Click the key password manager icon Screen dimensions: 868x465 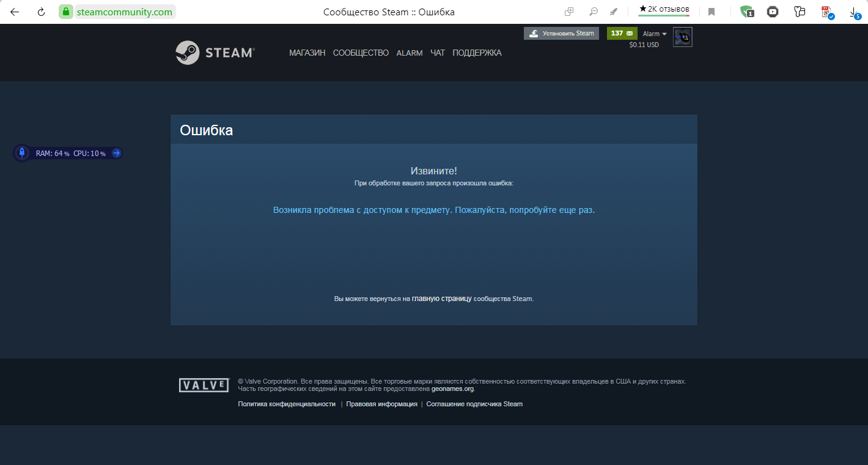[x=800, y=12]
